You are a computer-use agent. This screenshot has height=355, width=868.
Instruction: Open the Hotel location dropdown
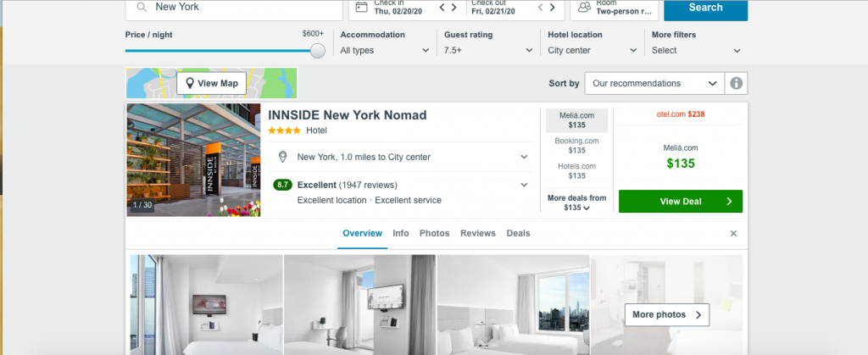point(593,50)
